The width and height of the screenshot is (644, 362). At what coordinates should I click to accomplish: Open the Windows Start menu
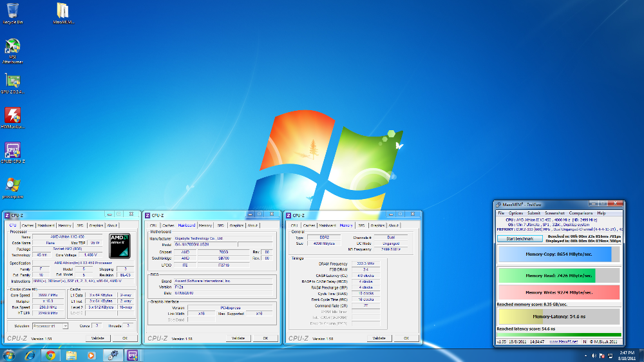[x=8, y=356]
